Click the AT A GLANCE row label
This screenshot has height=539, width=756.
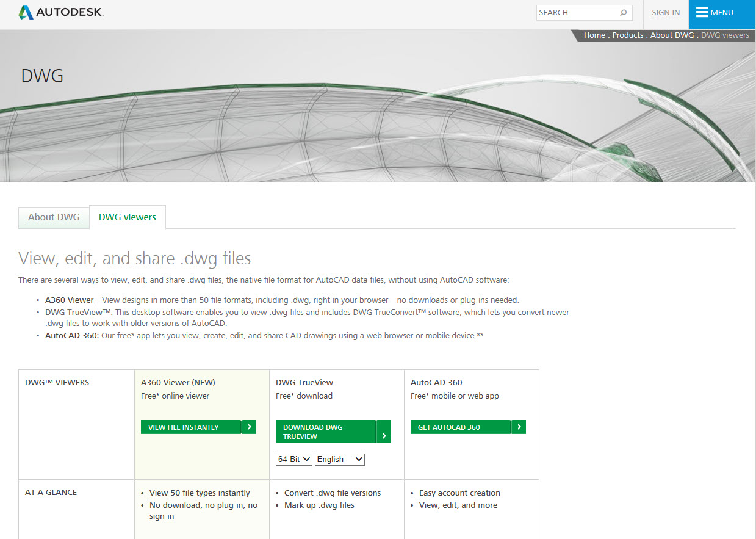pos(51,492)
